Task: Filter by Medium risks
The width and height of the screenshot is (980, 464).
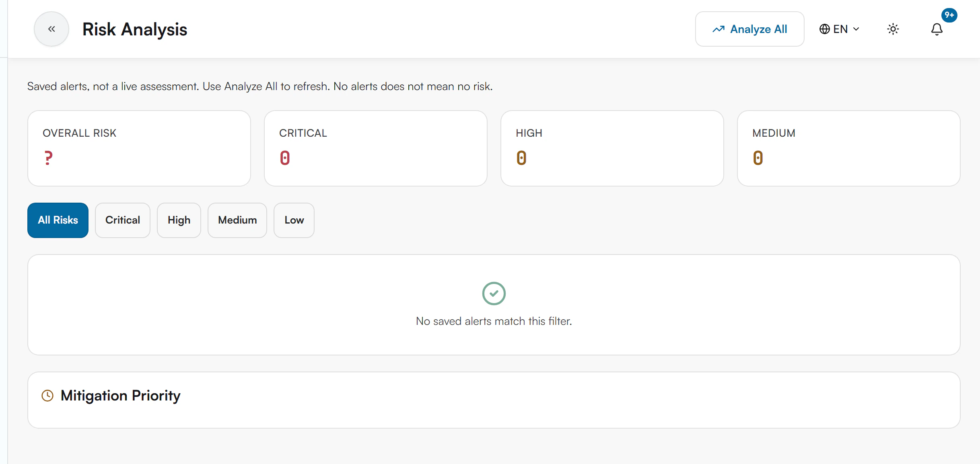Action: (x=237, y=220)
